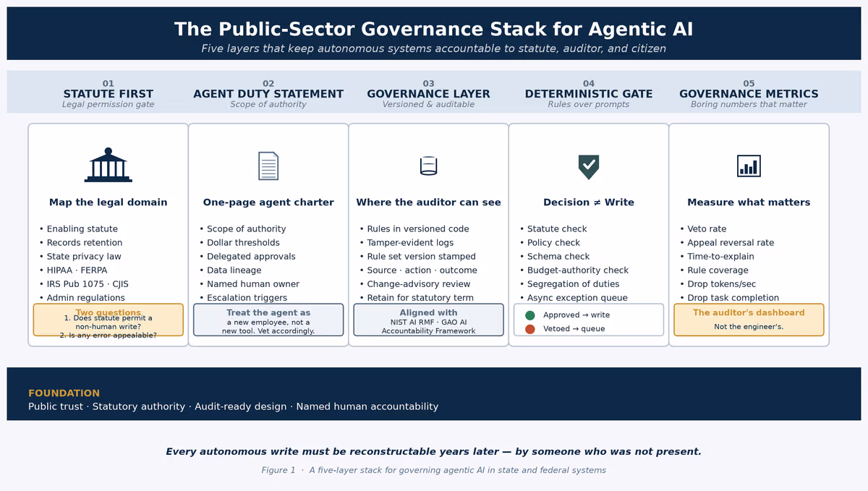Viewport: 868px width, 491px height.
Task: Click the 'Aligned with' NIST callout
Action: [428, 320]
